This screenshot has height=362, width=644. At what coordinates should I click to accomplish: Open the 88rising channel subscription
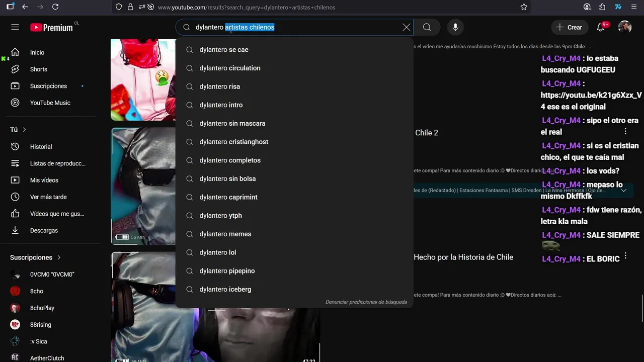(50, 325)
